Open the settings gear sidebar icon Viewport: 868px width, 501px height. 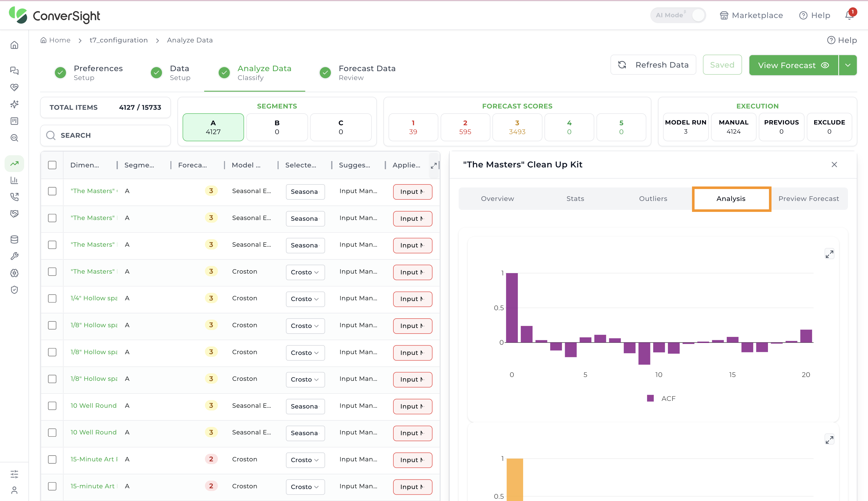(14, 273)
